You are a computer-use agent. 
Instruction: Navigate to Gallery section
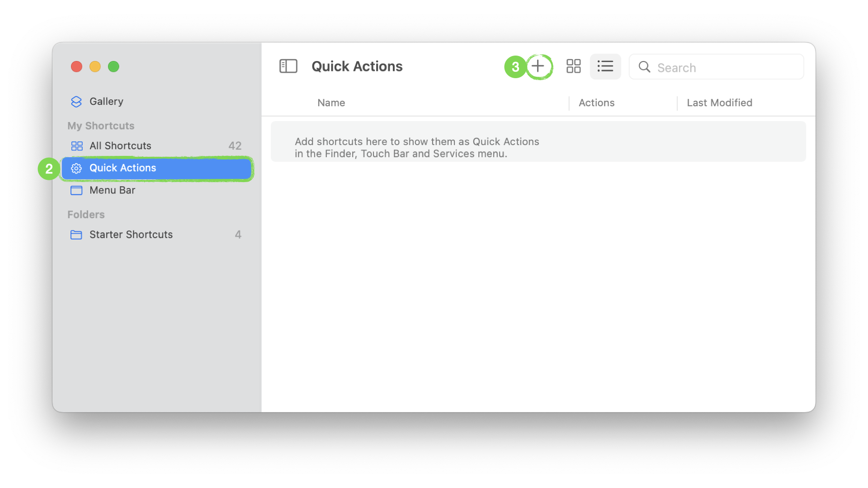[x=105, y=101]
